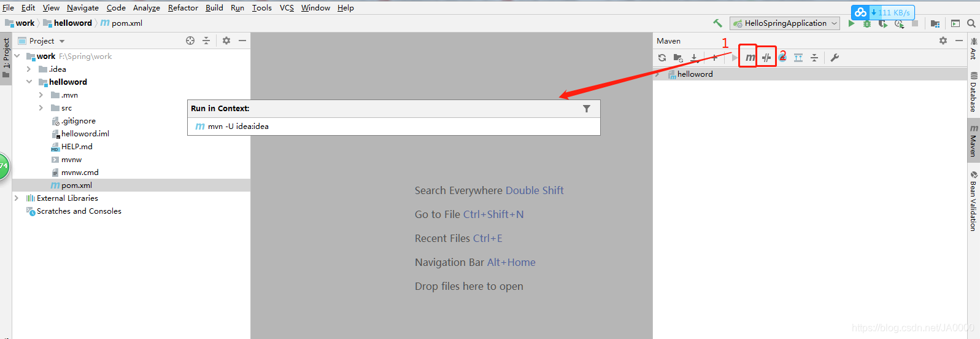Open HelloSpringApplication run configuration dropdown

785,23
